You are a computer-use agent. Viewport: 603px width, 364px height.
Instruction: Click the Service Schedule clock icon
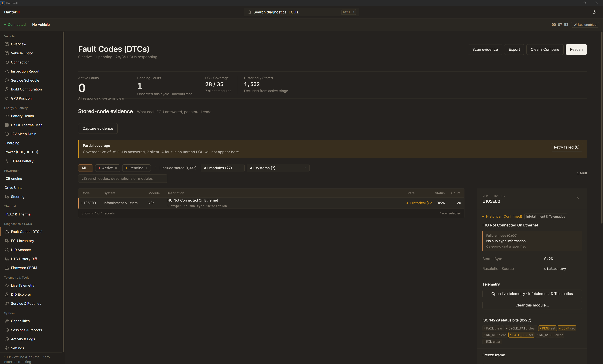[7, 80]
